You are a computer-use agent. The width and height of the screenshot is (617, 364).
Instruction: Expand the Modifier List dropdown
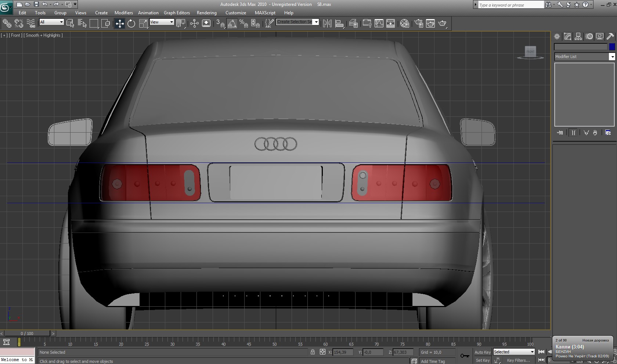tap(612, 57)
